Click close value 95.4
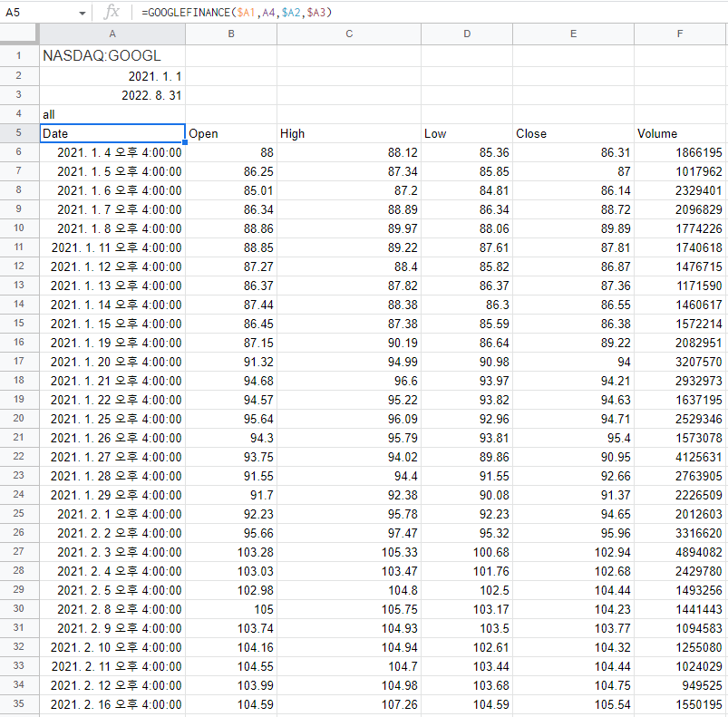This screenshot has height=717, width=728. pyautogui.click(x=573, y=438)
